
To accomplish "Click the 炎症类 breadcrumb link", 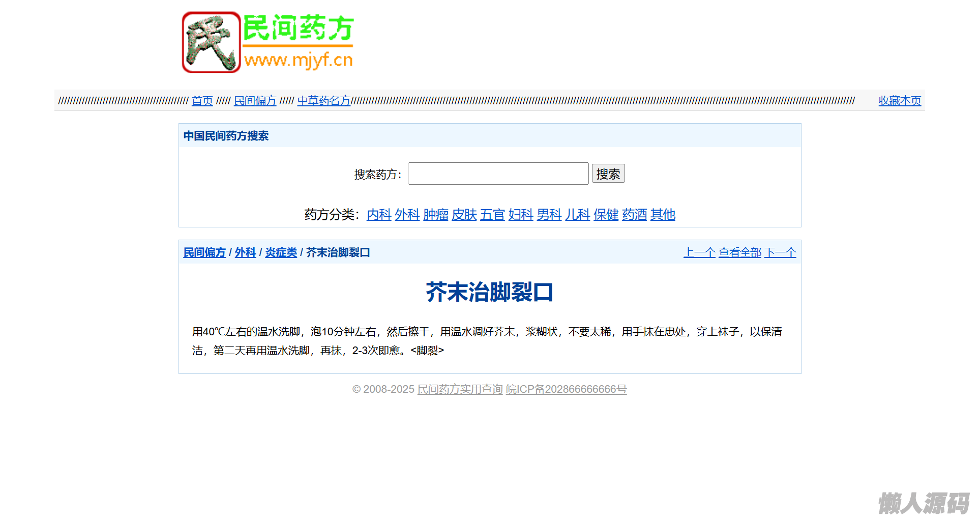I will [x=281, y=252].
